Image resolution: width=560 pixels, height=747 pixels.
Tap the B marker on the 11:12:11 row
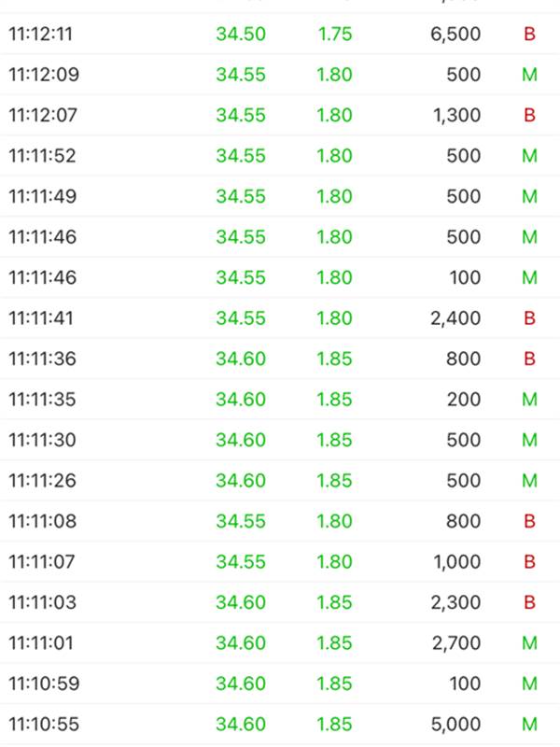tap(529, 35)
